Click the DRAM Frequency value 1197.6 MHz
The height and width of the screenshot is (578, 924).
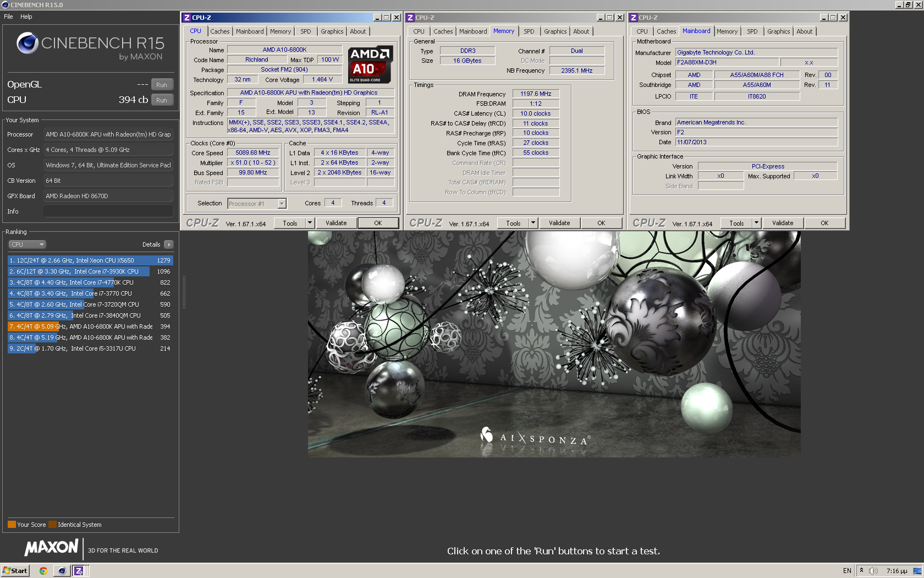[536, 94]
